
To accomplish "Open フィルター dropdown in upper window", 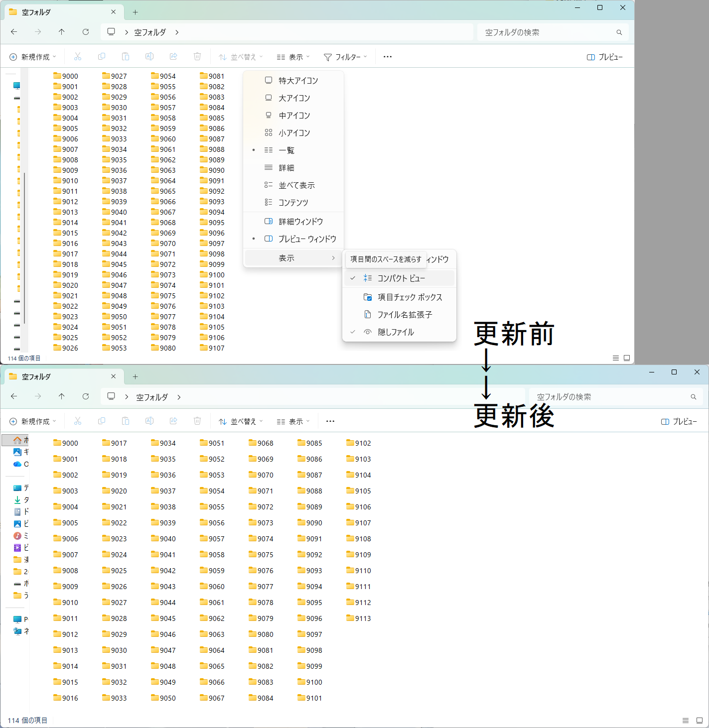I will coord(345,57).
